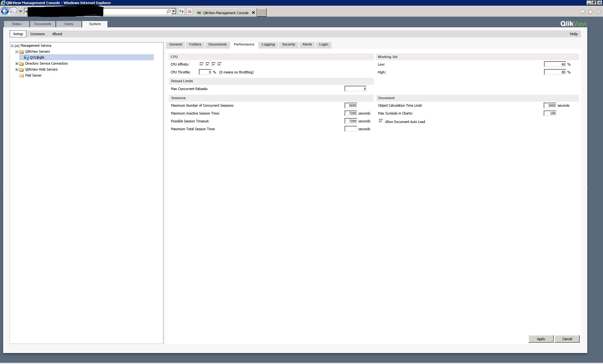Select Mail Server in the tree

(33, 76)
